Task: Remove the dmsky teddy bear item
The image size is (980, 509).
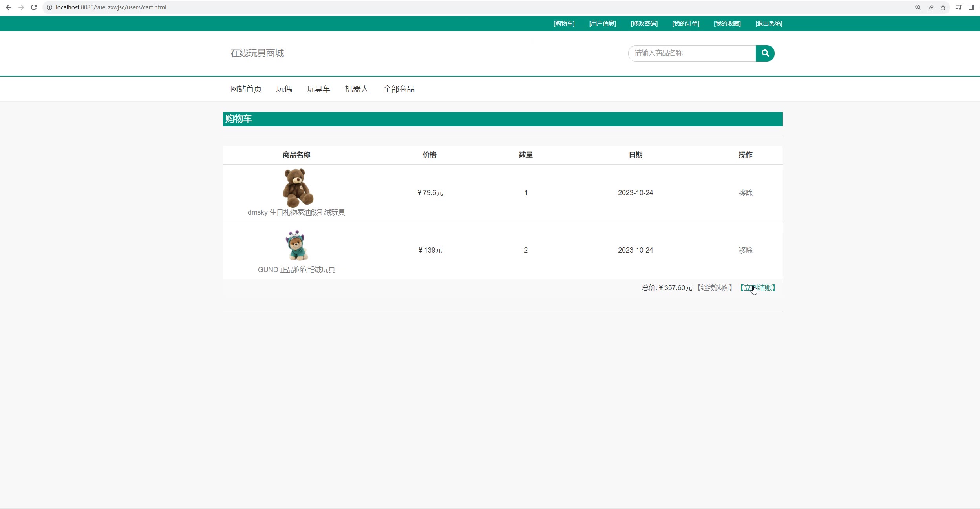Action: [x=745, y=193]
